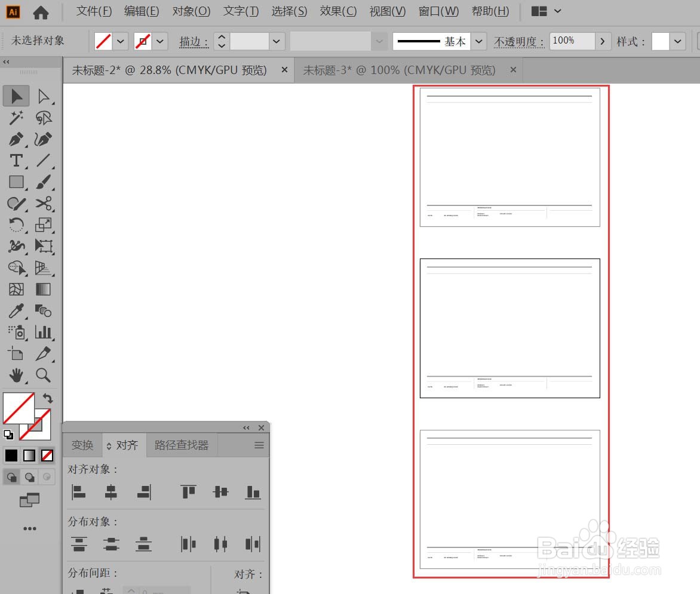Image resolution: width=700 pixels, height=594 pixels.
Task: Open brush definition 基本 dropdown
Action: tap(478, 42)
